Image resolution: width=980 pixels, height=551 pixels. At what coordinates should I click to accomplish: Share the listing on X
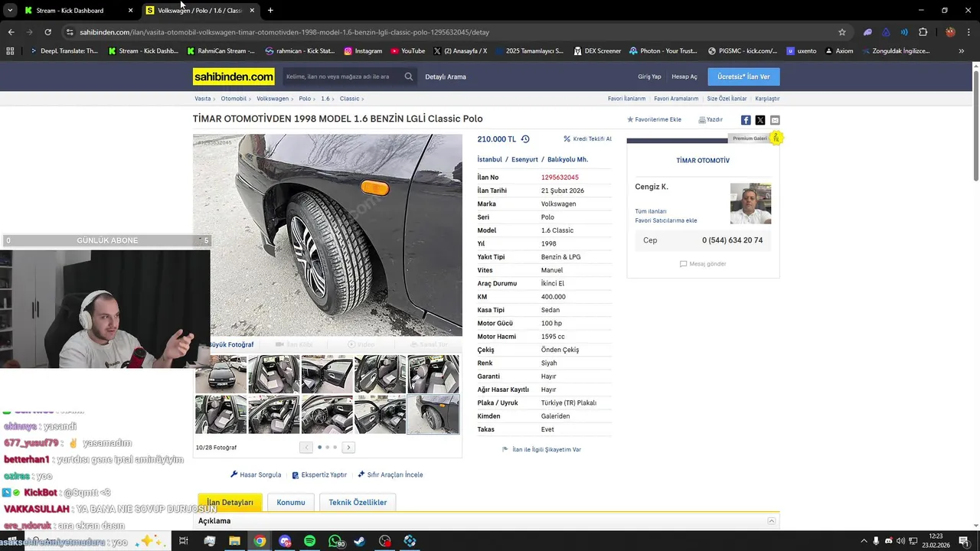tap(760, 120)
